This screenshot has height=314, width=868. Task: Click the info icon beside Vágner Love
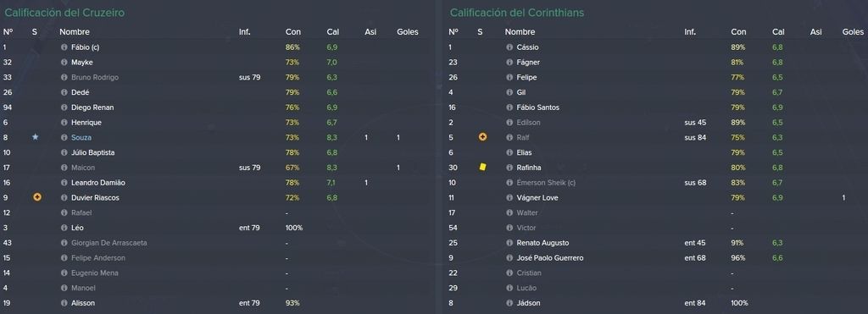coord(509,198)
